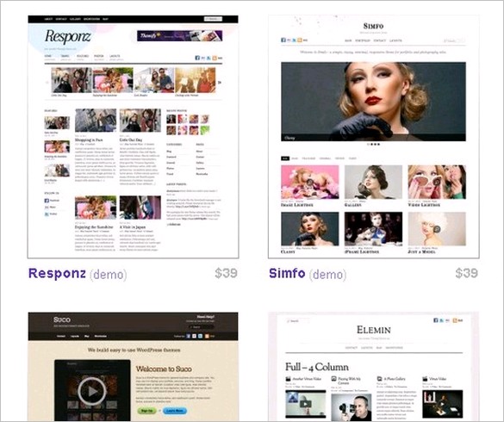
Task: Click the Facebook icon in Elemin preview header
Action: point(436,320)
